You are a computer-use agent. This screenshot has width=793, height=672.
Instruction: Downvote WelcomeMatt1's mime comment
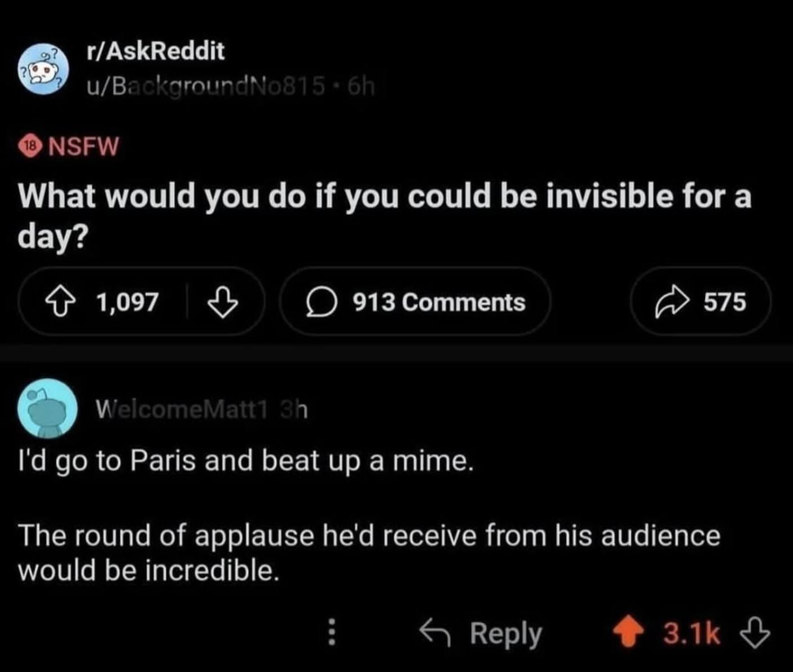(755, 633)
